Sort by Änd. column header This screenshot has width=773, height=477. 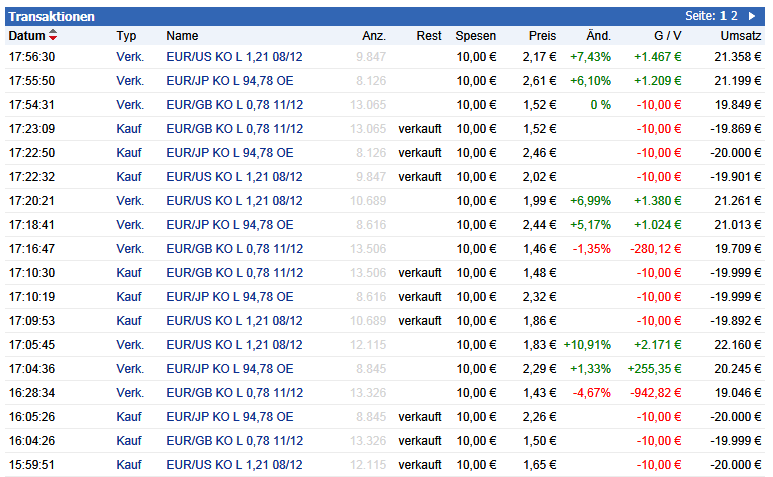[598, 35]
